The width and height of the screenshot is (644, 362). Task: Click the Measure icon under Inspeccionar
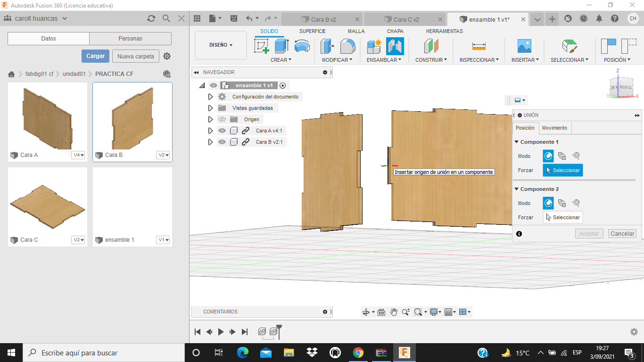pos(479,46)
